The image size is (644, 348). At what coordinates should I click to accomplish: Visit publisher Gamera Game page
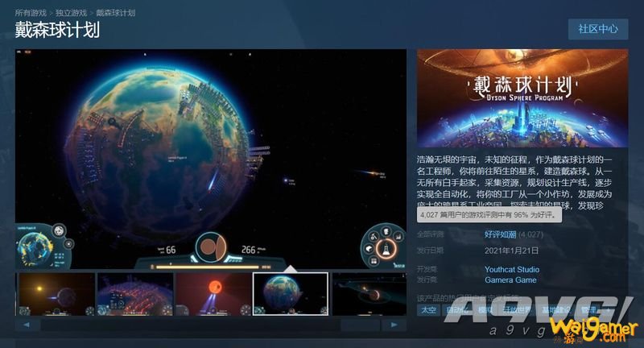pyautogui.click(x=510, y=280)
